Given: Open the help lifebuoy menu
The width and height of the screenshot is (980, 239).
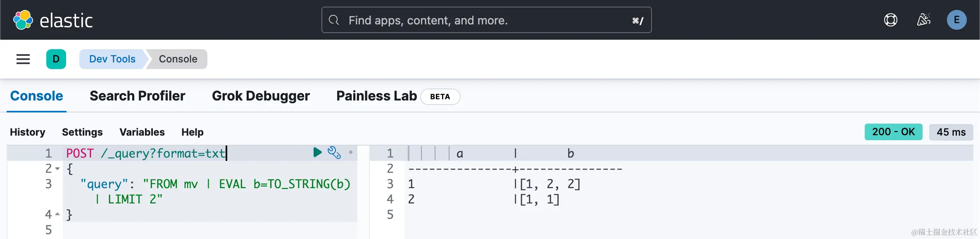Looking at the screenshot, I should 890,20.
